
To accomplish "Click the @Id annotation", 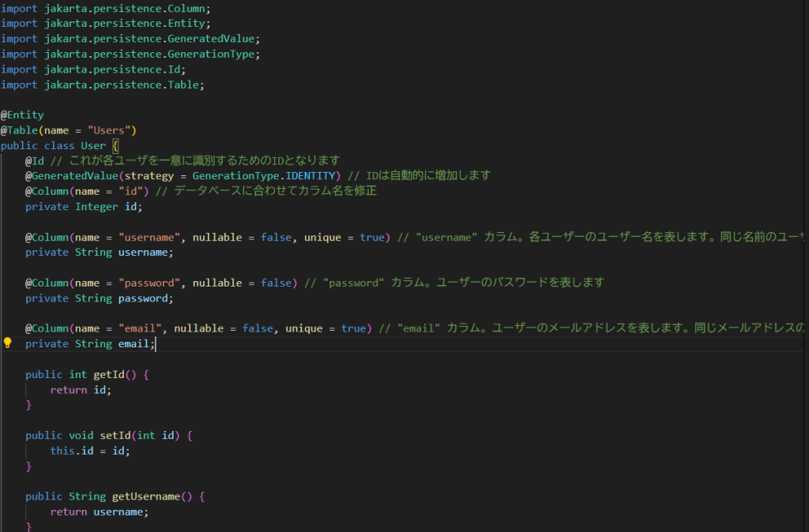I will coord(34,160).
